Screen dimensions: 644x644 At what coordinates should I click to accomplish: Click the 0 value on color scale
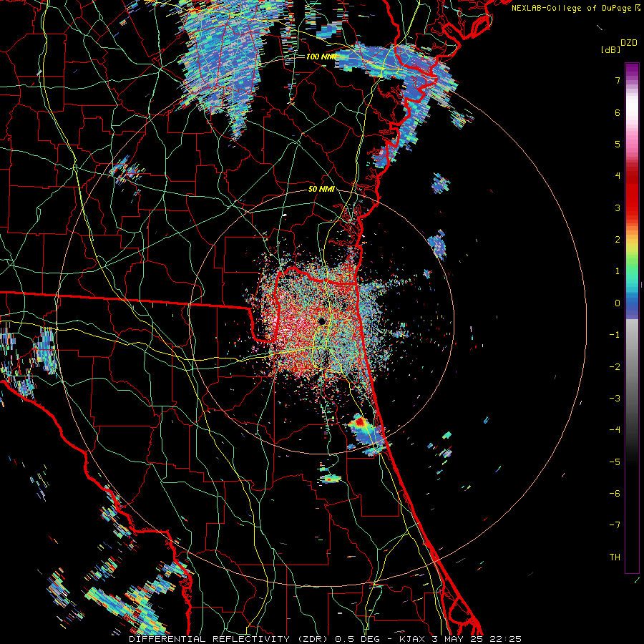(618, 303)
